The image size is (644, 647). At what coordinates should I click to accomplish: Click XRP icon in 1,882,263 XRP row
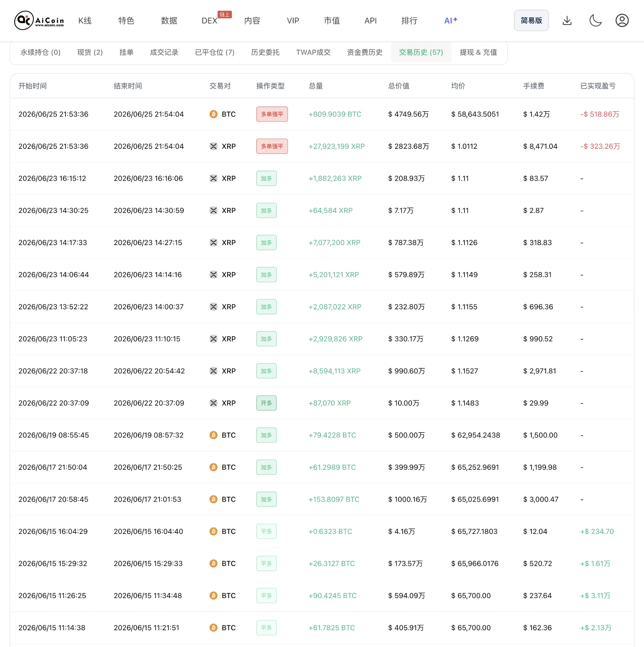213,178
